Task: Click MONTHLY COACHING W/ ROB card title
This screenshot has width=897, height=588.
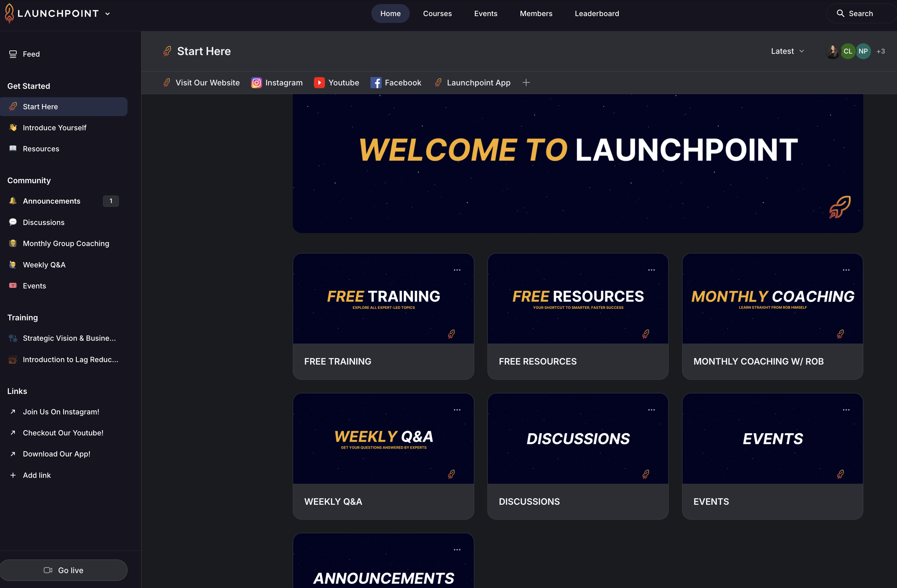Action: [x=759, y=361]
